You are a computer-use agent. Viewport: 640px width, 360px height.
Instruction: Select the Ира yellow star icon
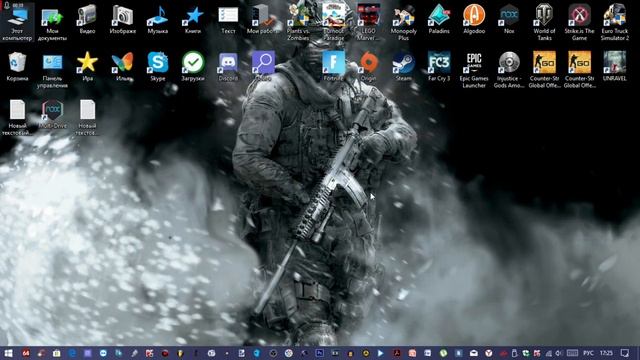87,67
